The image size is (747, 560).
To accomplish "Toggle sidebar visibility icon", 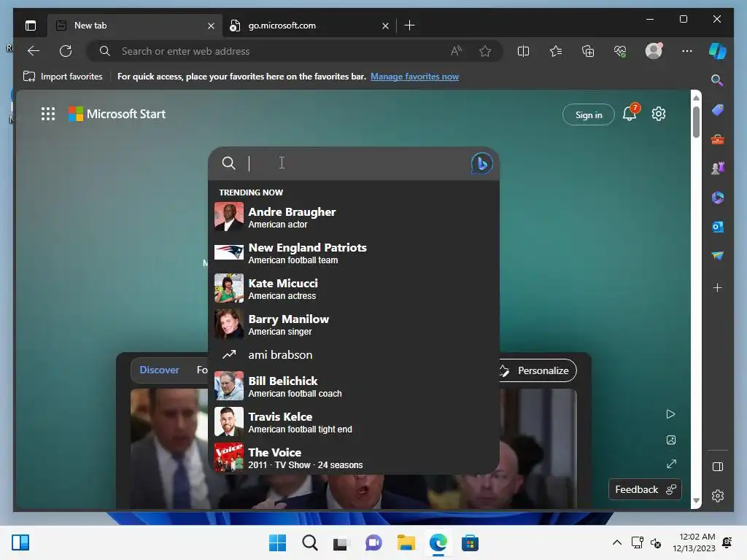I will point(718,467).
